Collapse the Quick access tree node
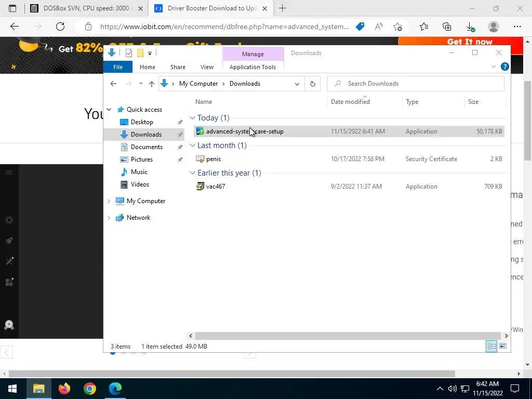 point(109,109)
